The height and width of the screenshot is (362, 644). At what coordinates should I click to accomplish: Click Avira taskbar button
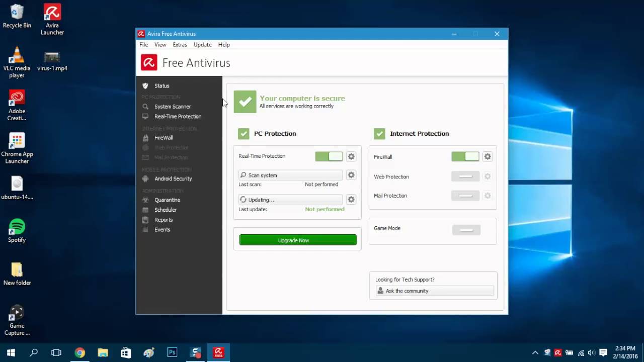pyautogui.click(x=218, y=352)
